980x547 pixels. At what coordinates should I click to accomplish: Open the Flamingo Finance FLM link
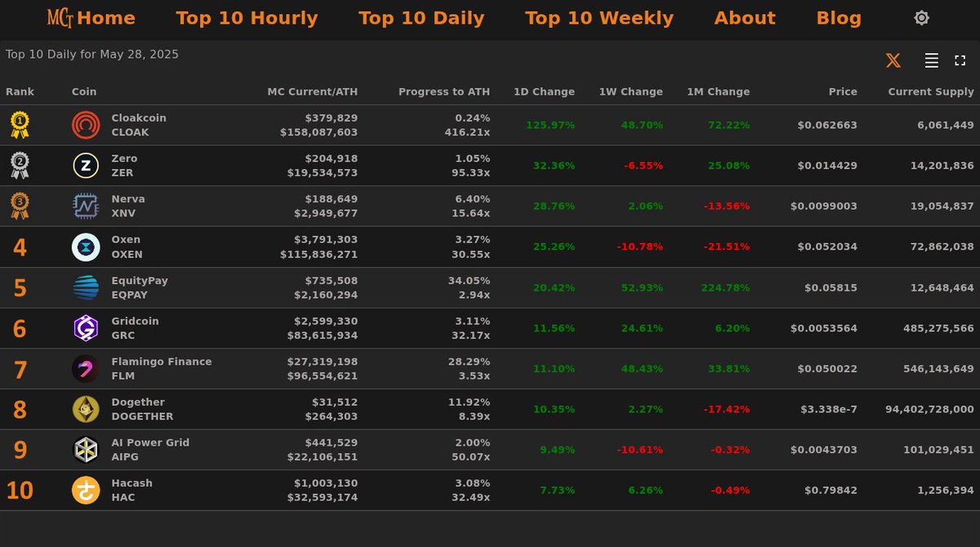(x=162, y=369)
